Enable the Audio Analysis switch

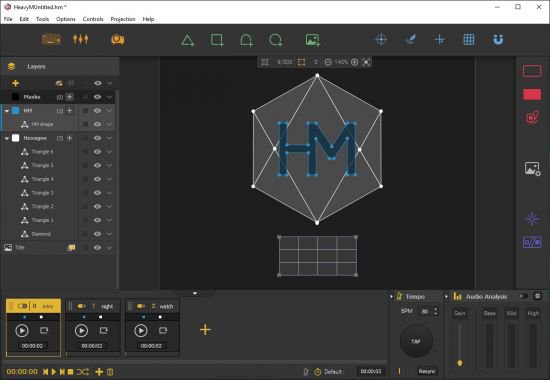pyautogui.click(x=524, y=296)
